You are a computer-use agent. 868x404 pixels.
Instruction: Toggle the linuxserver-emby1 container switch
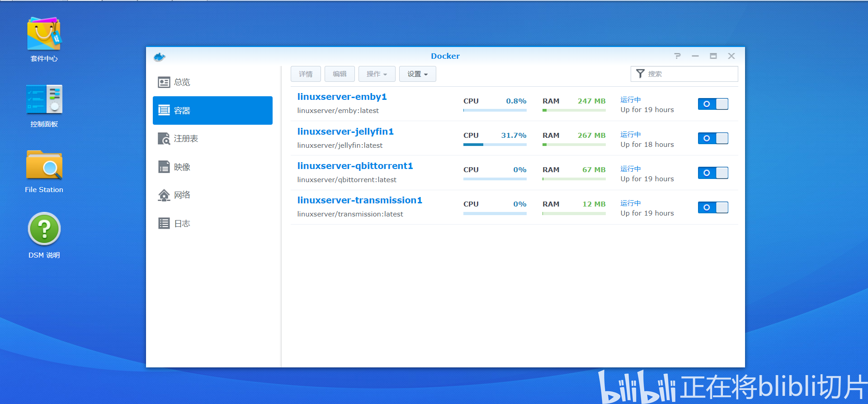click(x=713, y=104)
